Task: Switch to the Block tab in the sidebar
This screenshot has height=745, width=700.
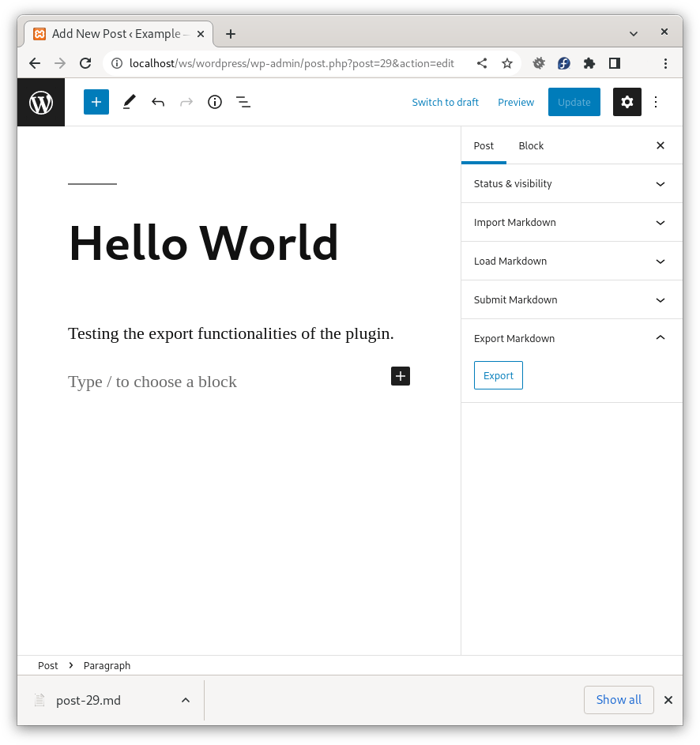Action: pos(531,145)
